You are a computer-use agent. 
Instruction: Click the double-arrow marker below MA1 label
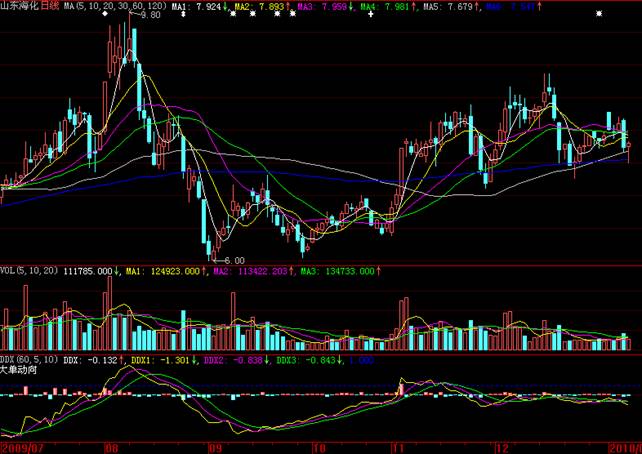point(183,14)
